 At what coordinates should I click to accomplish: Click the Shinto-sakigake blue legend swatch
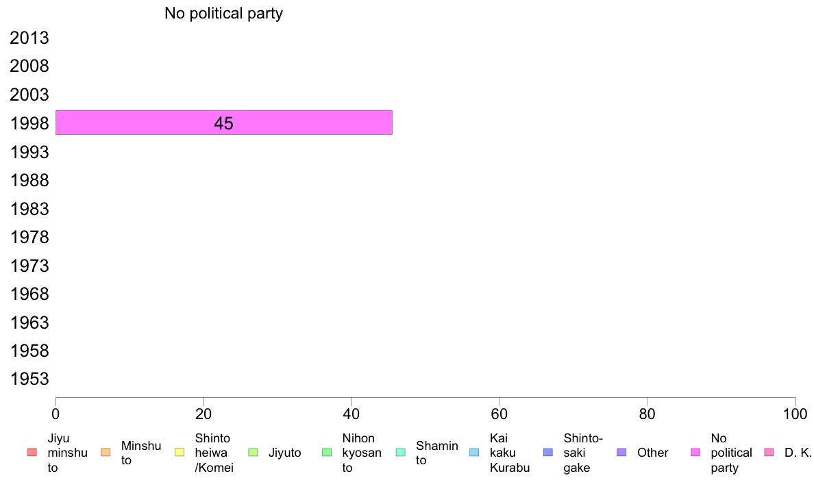(548, 452)
